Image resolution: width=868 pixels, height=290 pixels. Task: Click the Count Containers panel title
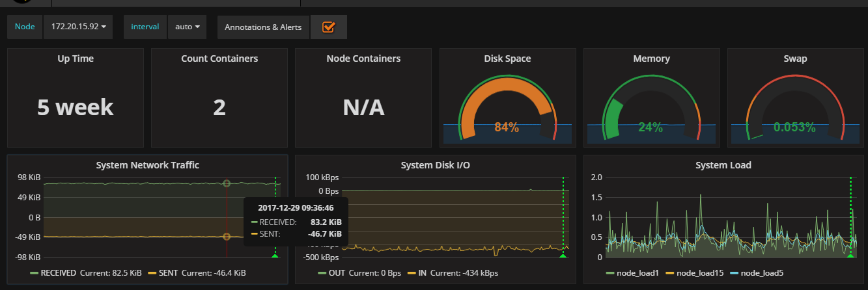coord(219,59)
